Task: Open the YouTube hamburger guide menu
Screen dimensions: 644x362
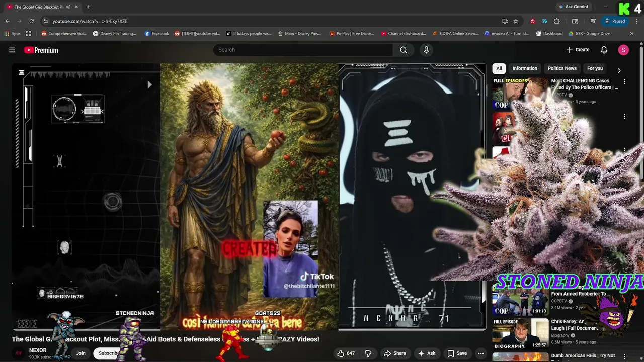Action: (12, 50)
